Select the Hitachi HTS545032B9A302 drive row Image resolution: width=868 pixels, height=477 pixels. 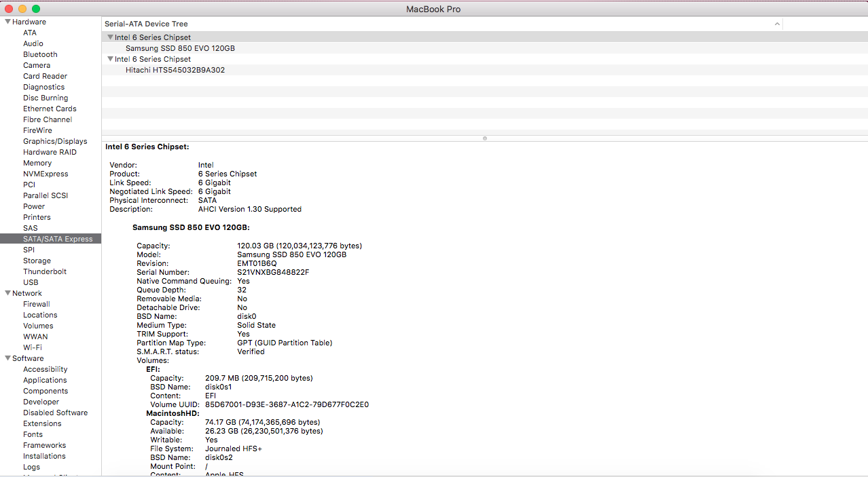[x=485, y=70]
